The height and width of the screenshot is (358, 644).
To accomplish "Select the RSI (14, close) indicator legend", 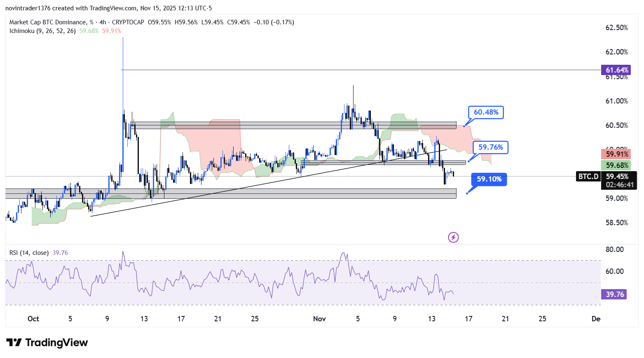I will [x=29, y=252].
